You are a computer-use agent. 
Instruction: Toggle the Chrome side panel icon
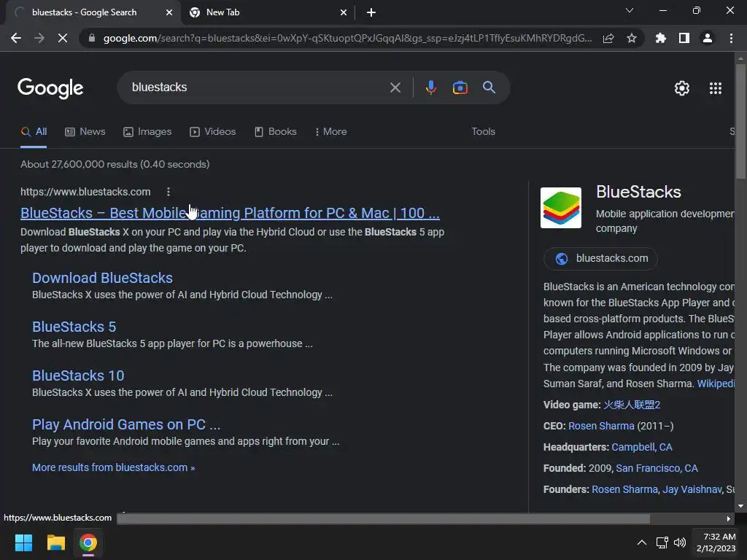click(684, 38)
